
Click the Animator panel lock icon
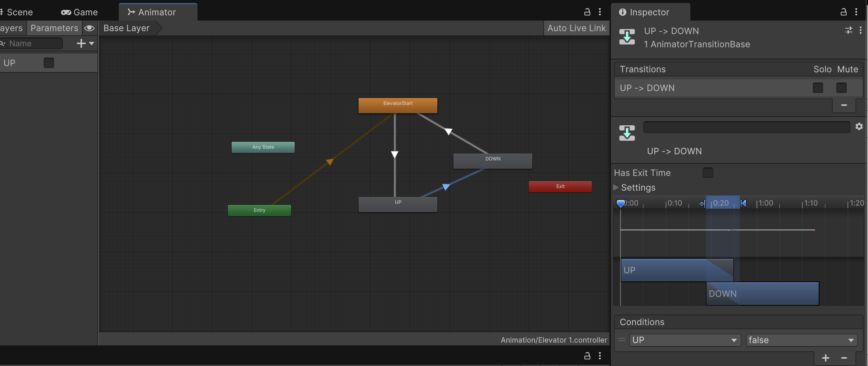coord(587,12)
